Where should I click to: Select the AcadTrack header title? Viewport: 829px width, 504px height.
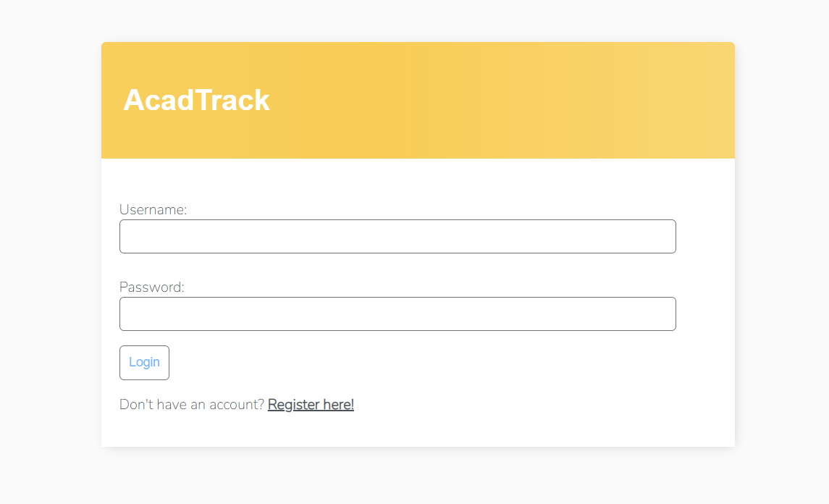point(197,100)
